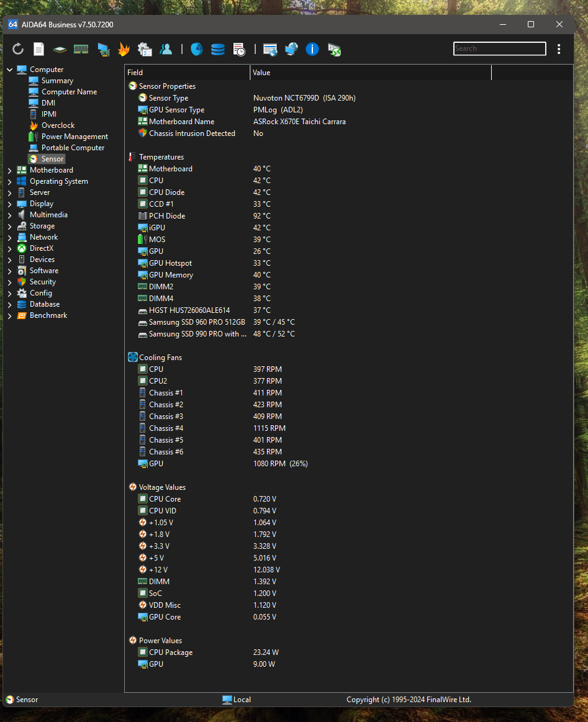Select the Motherboard Name row
The image size is (588, 722).
[348, 122]
